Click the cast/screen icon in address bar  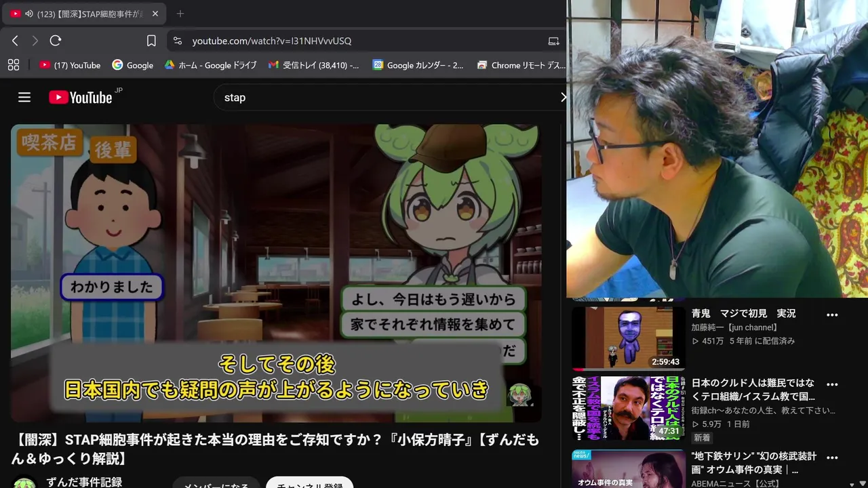coord(553,41)
